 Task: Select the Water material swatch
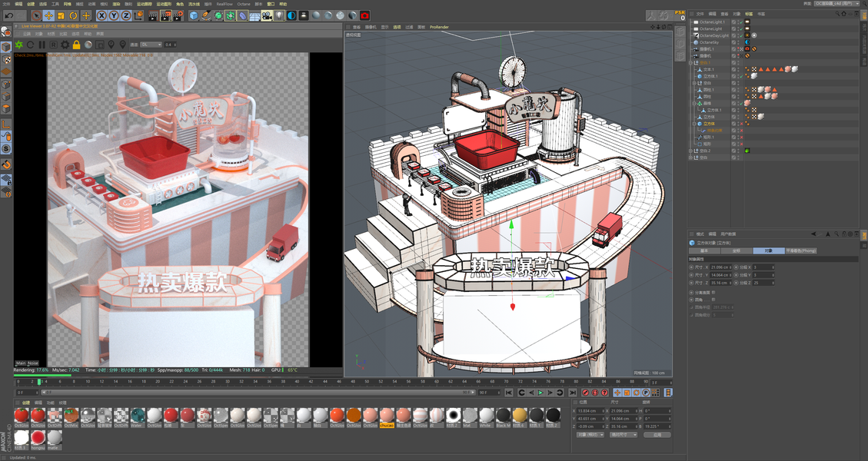[138, 416]
